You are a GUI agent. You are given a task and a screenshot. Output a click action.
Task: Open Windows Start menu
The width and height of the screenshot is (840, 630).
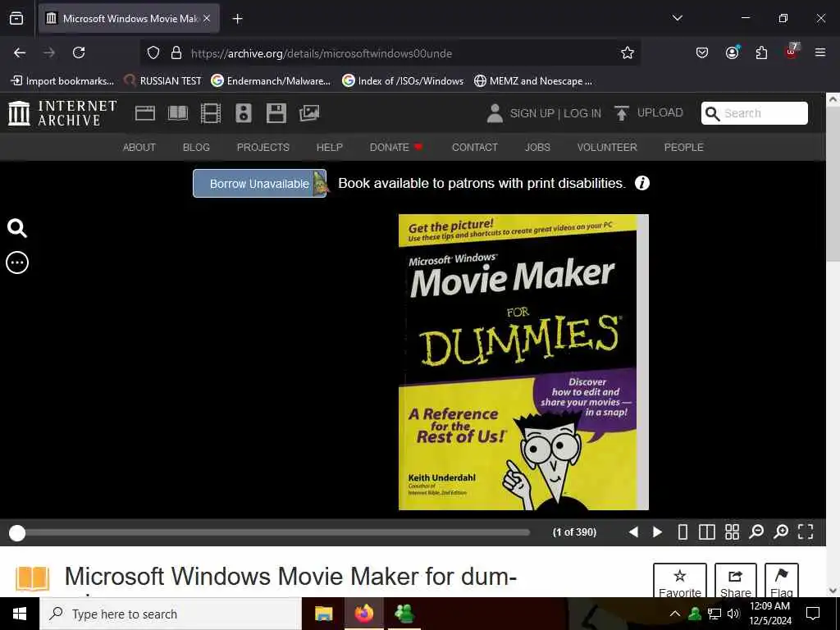[x=20, y=614]
